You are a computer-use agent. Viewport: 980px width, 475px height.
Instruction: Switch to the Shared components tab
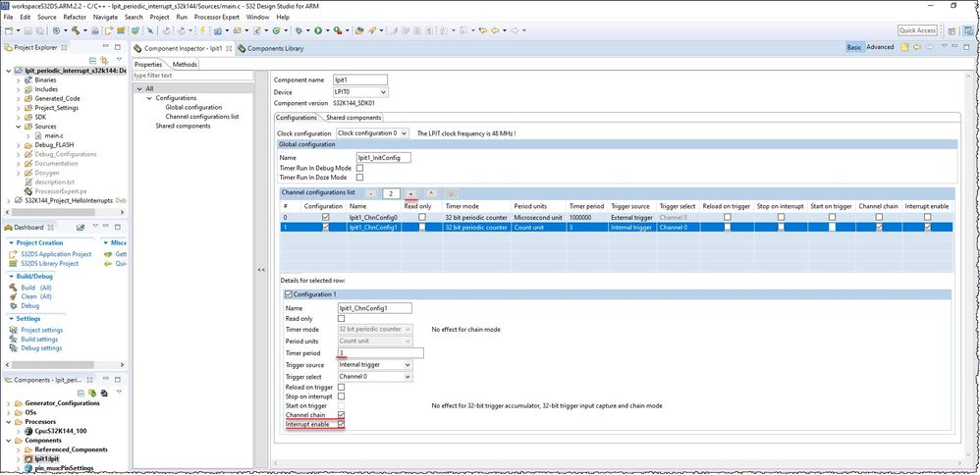tap(354, 118)
